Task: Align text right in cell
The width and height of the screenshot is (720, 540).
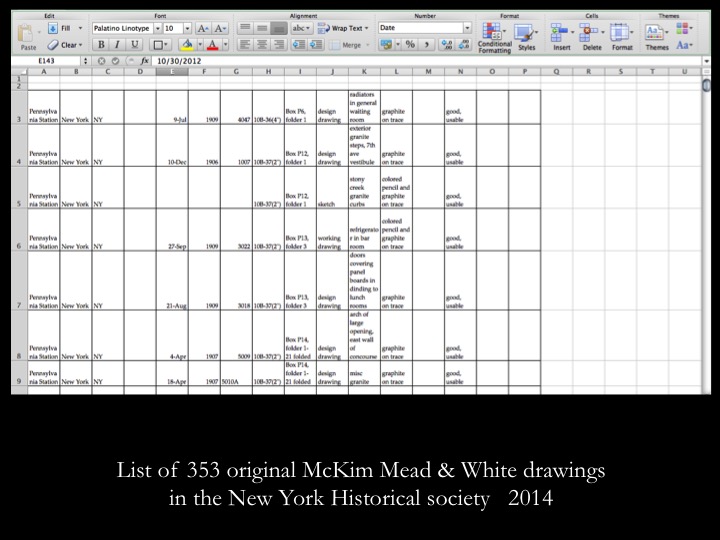Action: pyautogui.click(x=278, y=45)
